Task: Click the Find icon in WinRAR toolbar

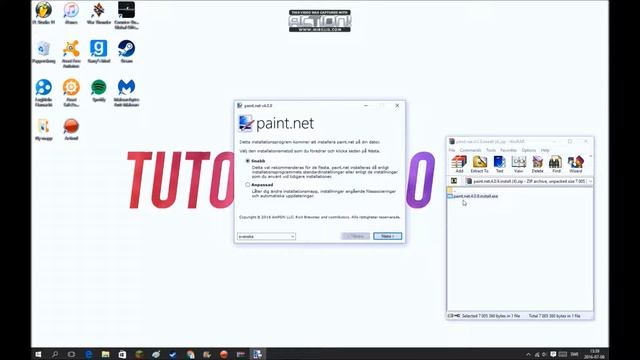Action: (x=556, y=164)
